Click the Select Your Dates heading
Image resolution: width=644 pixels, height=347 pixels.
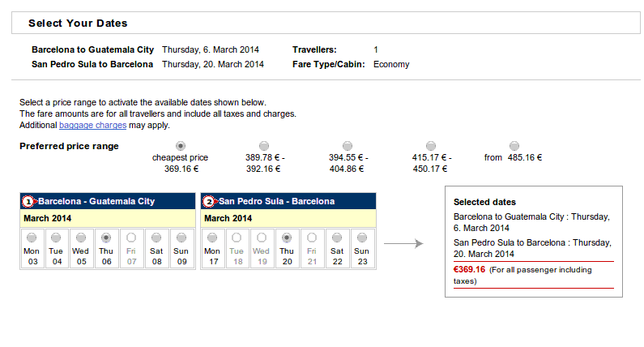point(78,23)
